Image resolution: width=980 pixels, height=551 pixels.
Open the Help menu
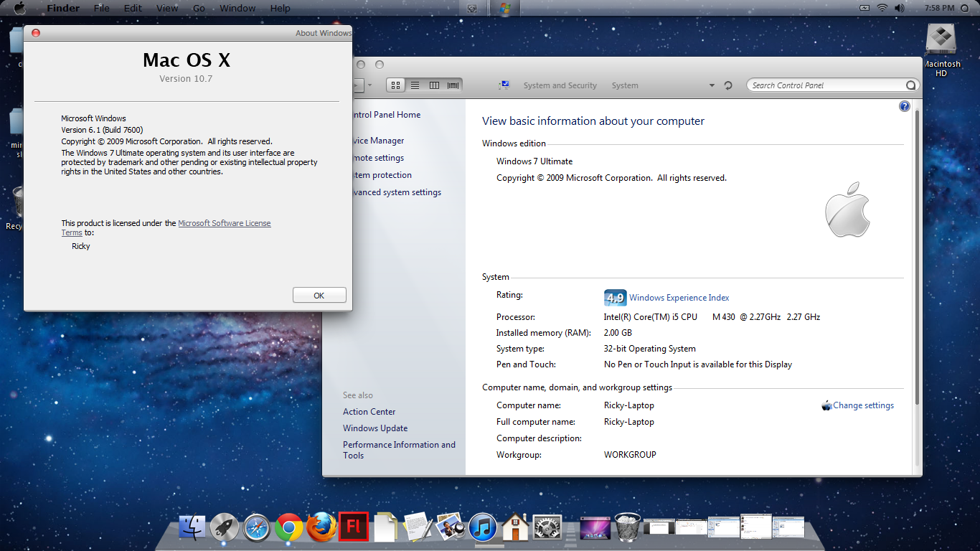point(281,9)
